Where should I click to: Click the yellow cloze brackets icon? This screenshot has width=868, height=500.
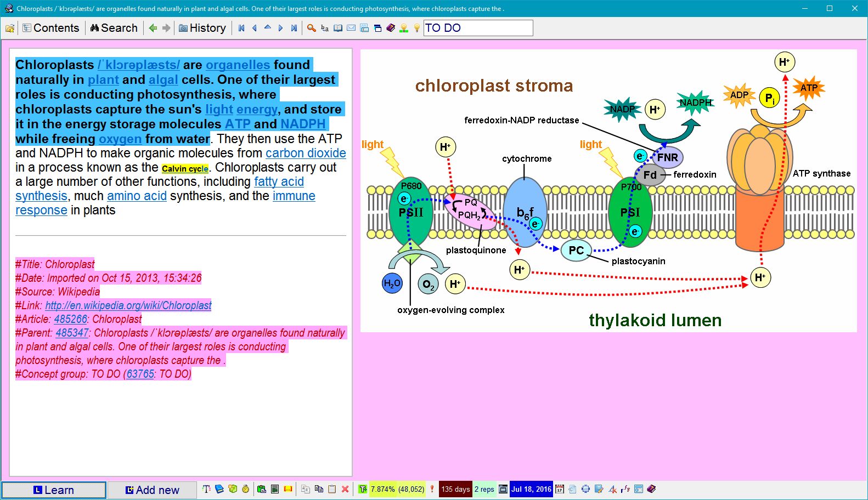[x=288, y=489]
